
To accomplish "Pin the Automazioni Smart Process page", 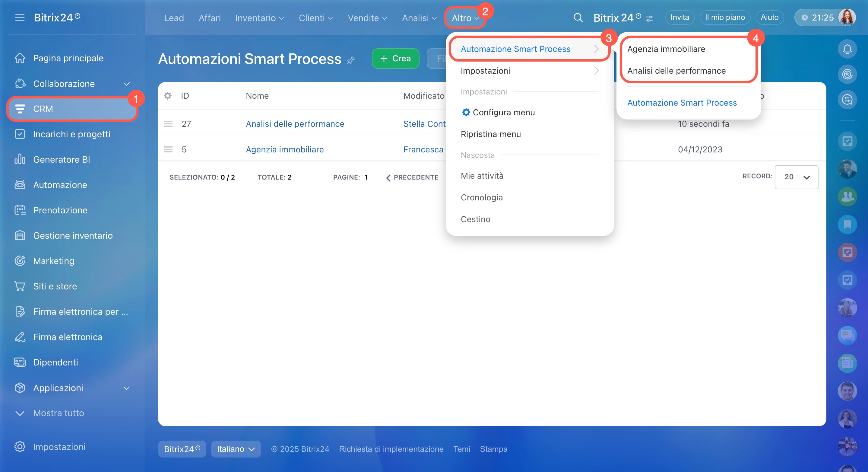I will [x=351, y=60].
